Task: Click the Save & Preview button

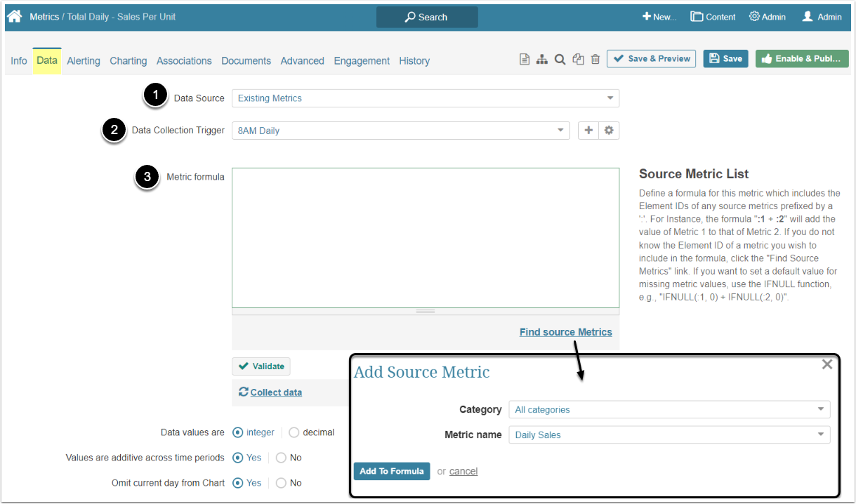Action: tap(651, 59)
